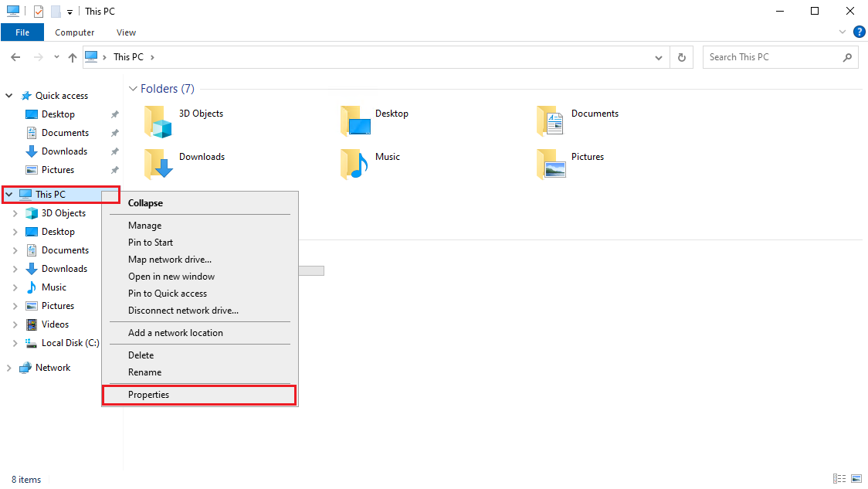Open the Documents folder icon in Folders
The height and width of the screenshot is (489, 868).
click(x=551, y=121)
